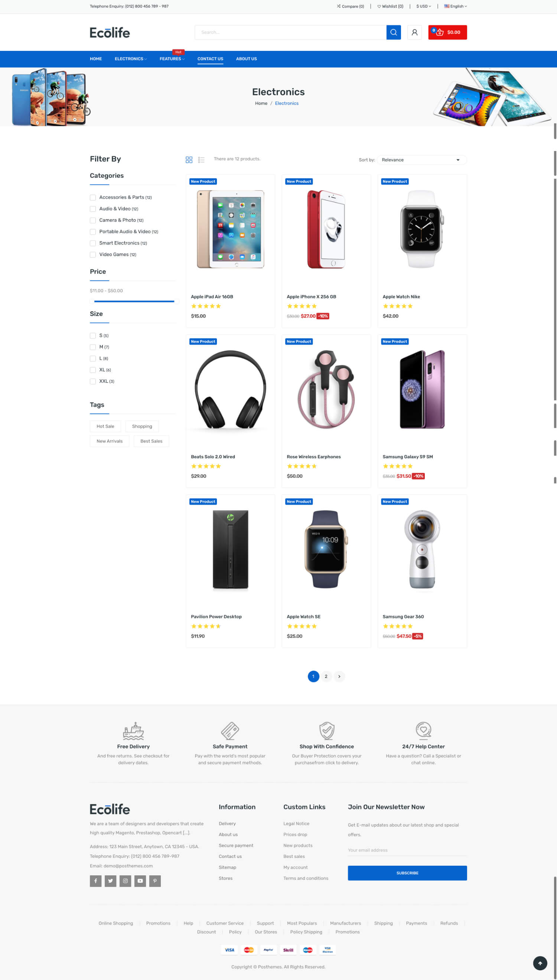Open the Electronics navigation menu
The height and width of the screenshot is (980, 557).
point(130,59)
